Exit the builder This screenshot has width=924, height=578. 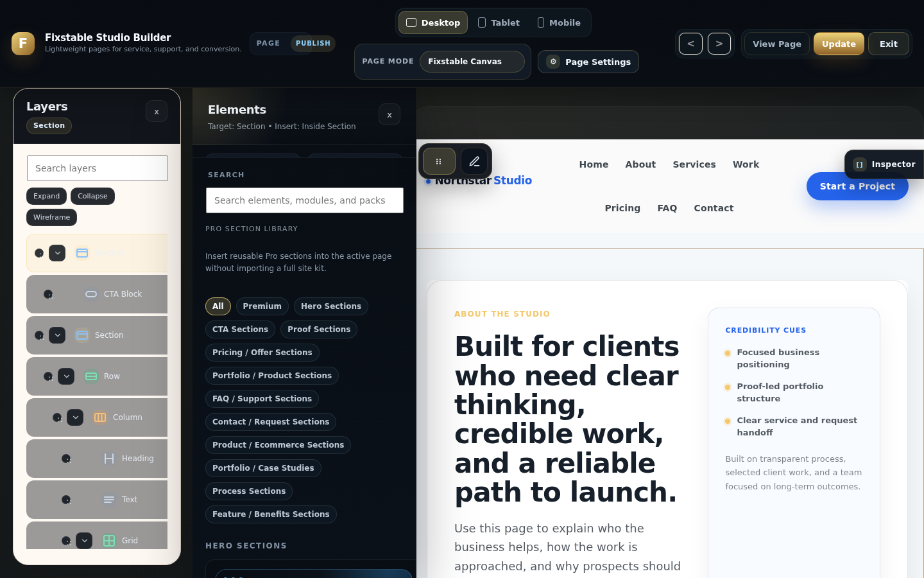[889, 44]
